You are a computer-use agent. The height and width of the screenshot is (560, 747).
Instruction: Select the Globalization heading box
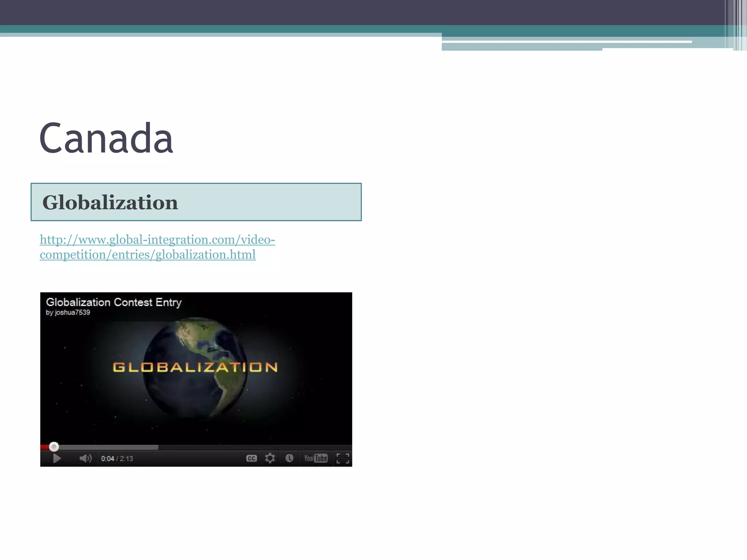[x=196, y=202]
